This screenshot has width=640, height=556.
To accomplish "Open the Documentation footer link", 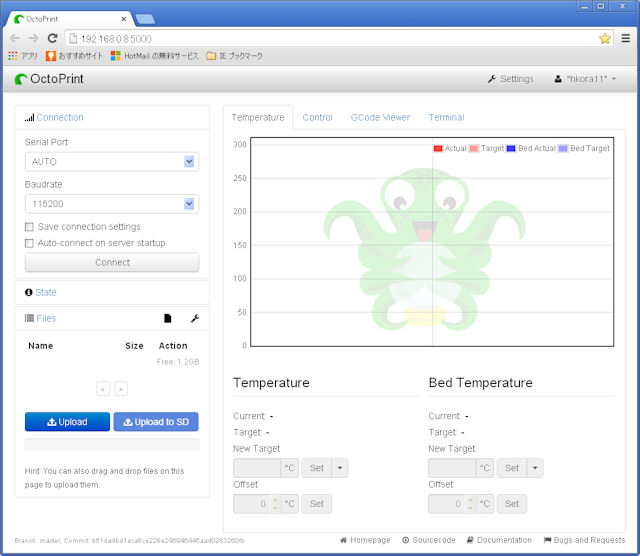I will 499,540.
